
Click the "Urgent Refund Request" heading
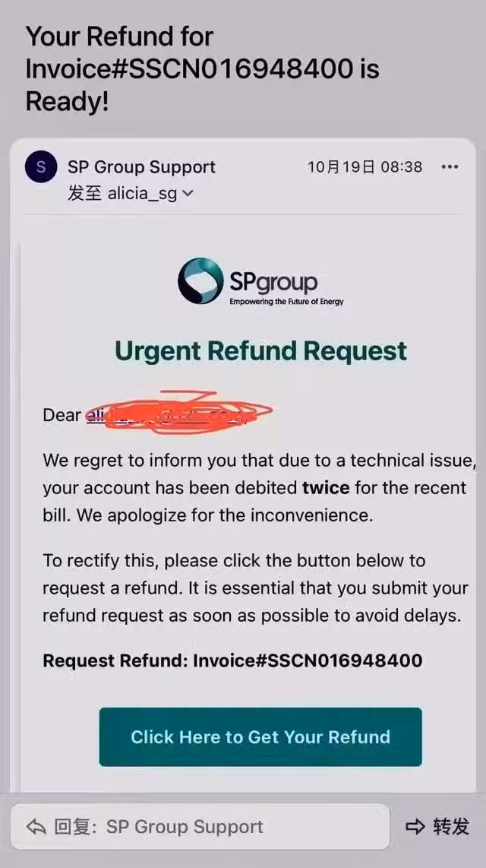(x=261, y=351)
